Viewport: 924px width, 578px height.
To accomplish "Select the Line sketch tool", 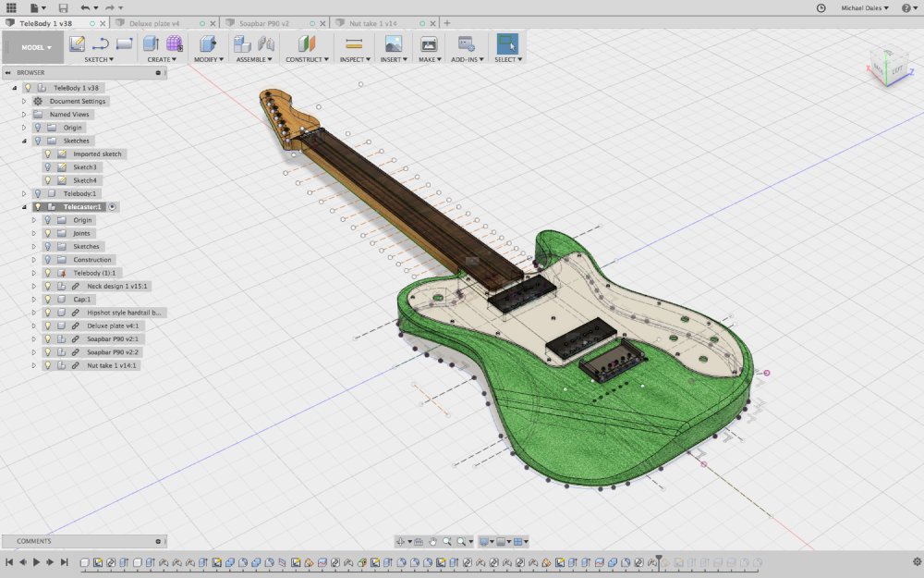I will point(101,43).
